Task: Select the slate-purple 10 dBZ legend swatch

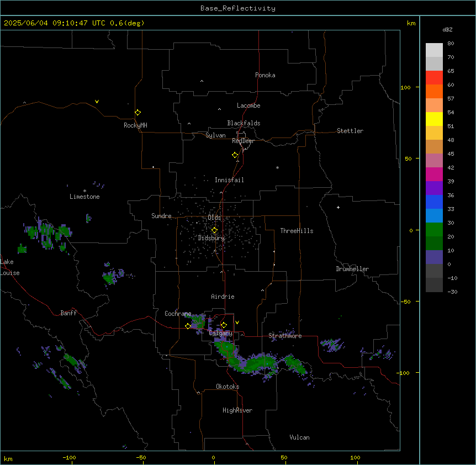Action: coord(434,257)
